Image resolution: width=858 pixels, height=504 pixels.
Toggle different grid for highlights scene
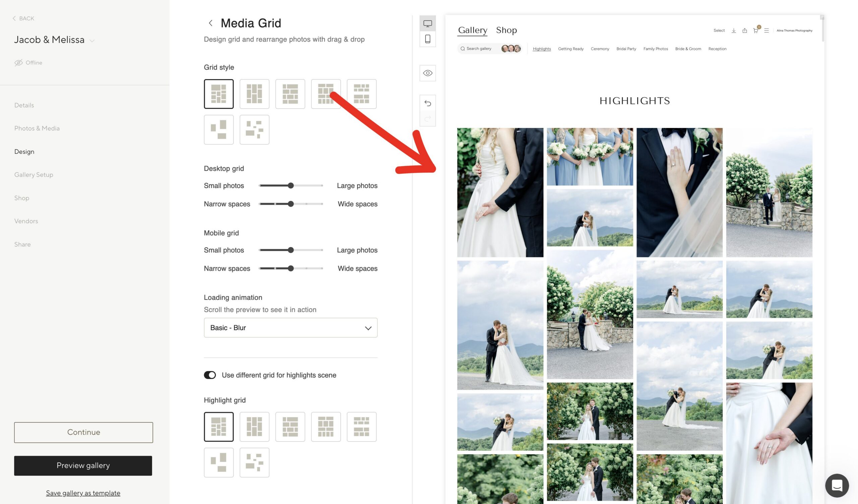tap(210, 375)
